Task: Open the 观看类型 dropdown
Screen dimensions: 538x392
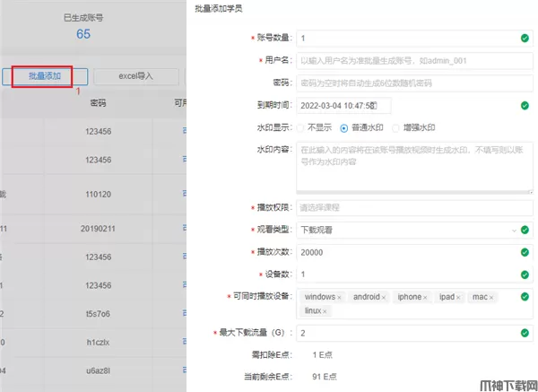Action: pos(408,230)
